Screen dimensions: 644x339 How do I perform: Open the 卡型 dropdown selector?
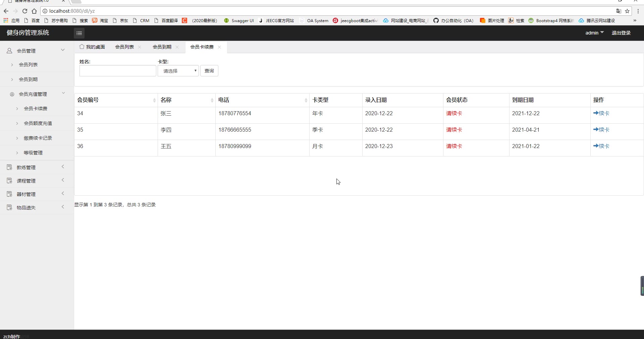click(178, 71)
